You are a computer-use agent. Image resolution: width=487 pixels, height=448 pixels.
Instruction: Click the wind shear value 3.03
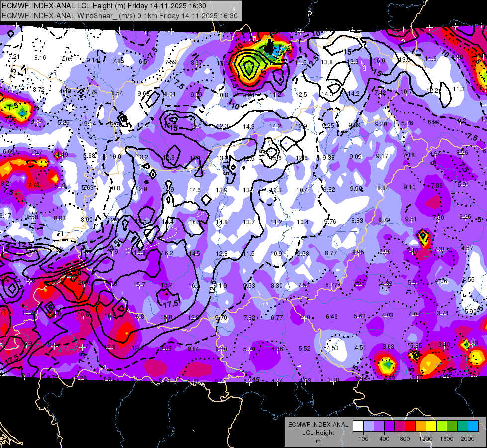(x=388, y=346)
